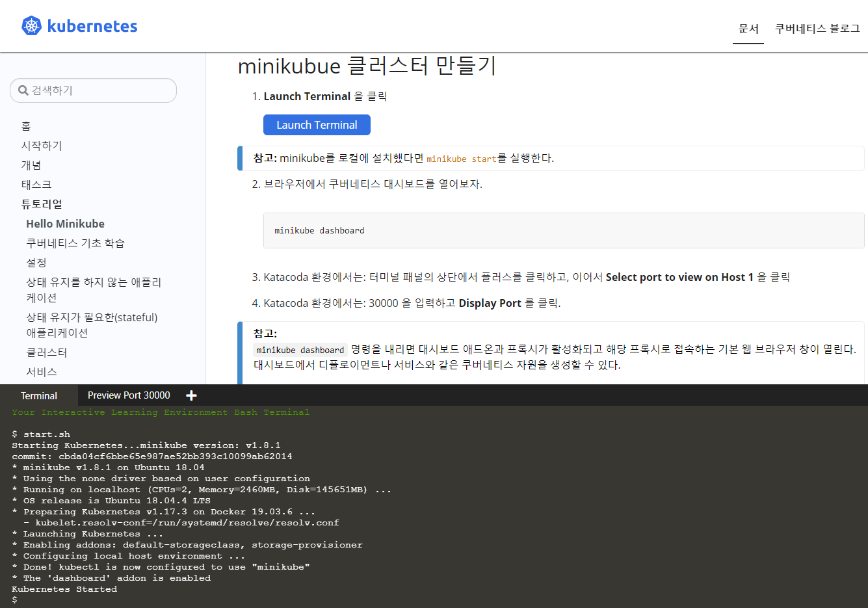Open 서비스 sidebar item
This screenshot has width=868, height=608.
[42, 372]
